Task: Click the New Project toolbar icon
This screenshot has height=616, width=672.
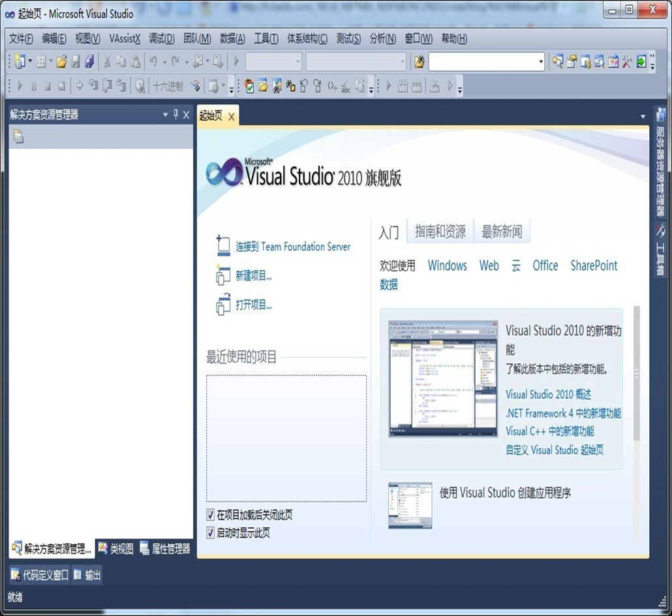Action: (20, 62)
